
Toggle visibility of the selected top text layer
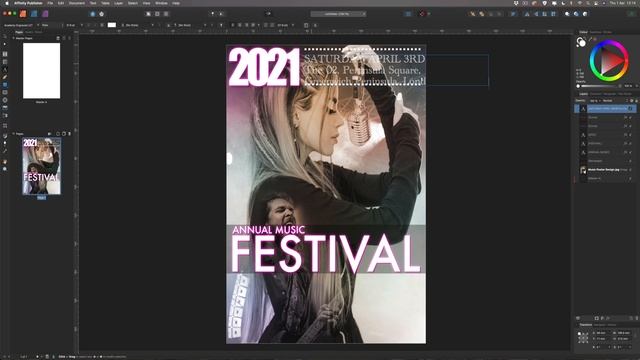(x=631, y=109)
